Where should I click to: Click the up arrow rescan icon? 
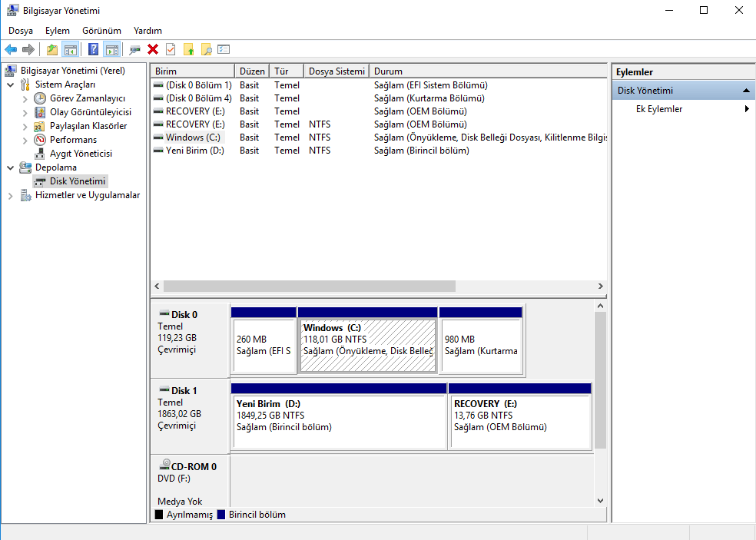[x=188, y=48]
